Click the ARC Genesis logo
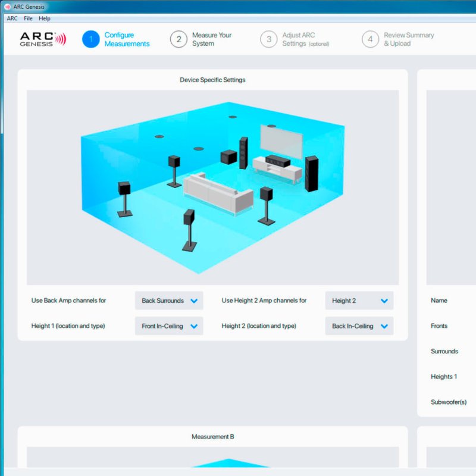Image resolution: width=476 pixels, height=476 pixels. 43,39
